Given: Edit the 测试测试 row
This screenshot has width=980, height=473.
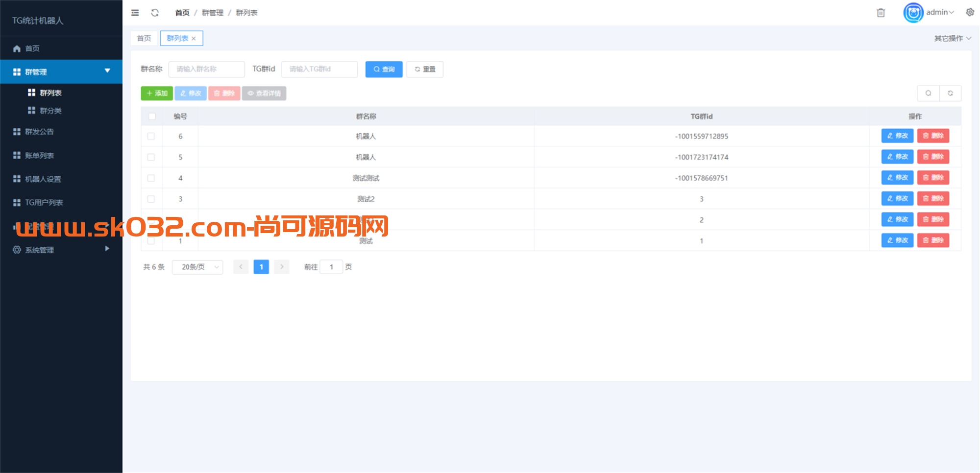Looking at the screenshot, I should (x=897, y=177).
